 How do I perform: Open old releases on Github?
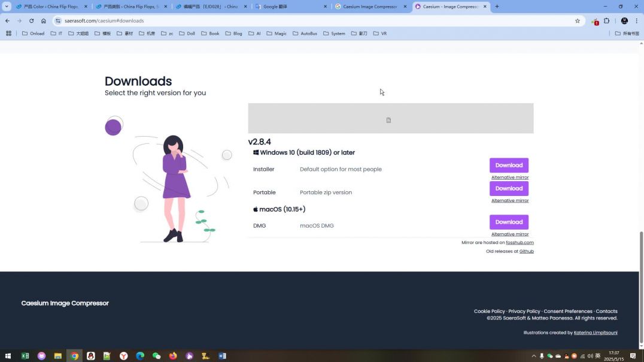(x=527, y=251)
